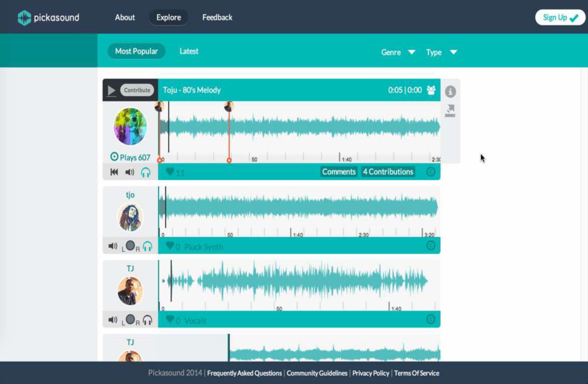Like the Pluck Synth contribution heart
This screenshot has width=588, height=384.
170,246
